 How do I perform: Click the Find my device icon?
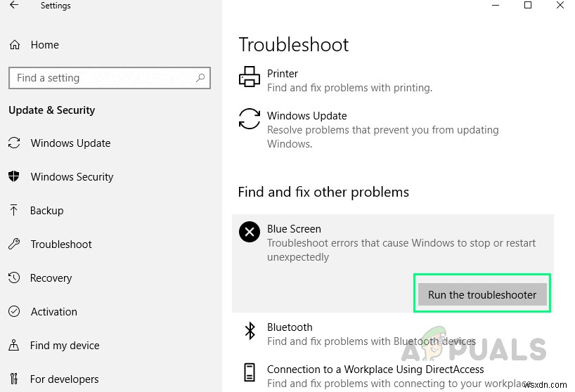click(x=14, y=346)
